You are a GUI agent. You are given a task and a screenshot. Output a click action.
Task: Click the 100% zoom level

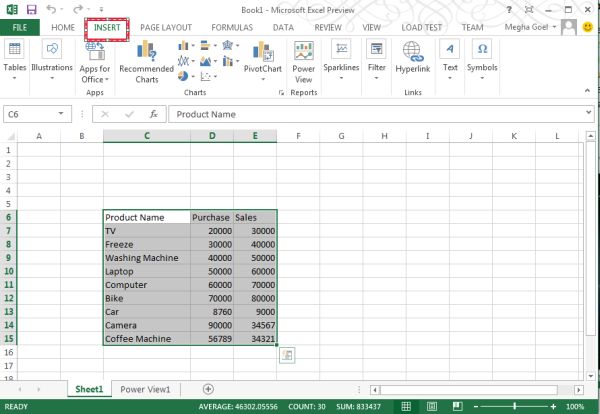(x=575, y=406)
